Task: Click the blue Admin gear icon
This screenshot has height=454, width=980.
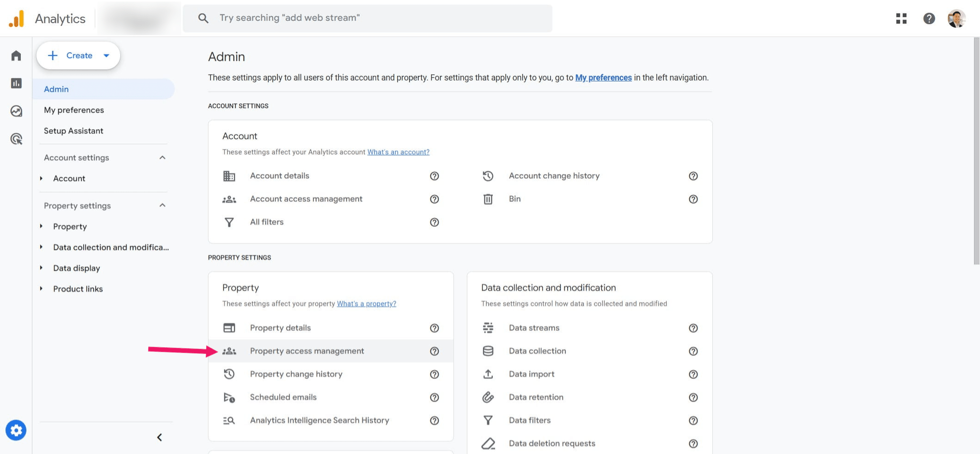Action: tap(16, 430)
